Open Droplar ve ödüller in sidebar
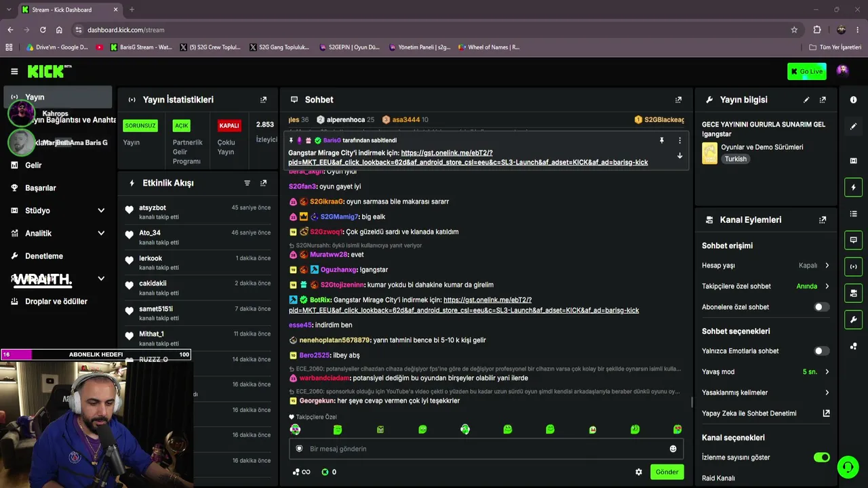 click(56, 302)
